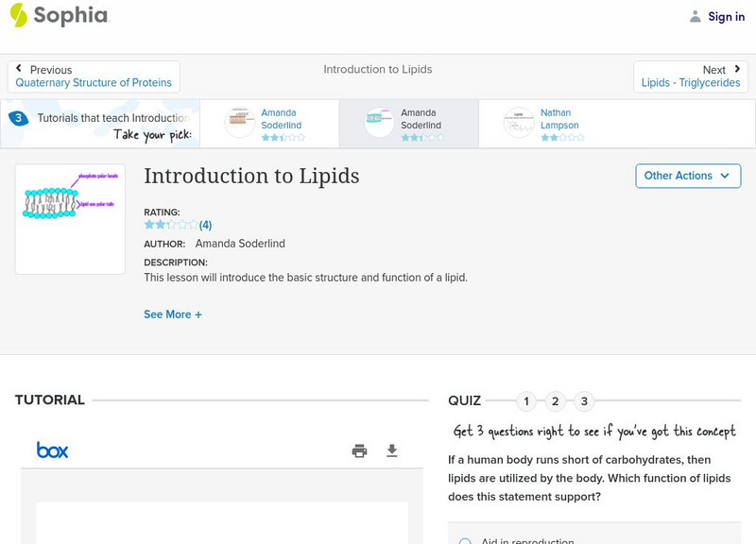Go back to Quaternary Structure of Proteins
The width and height of the screenshot is (756, 544).
click(x=94, y=82)
